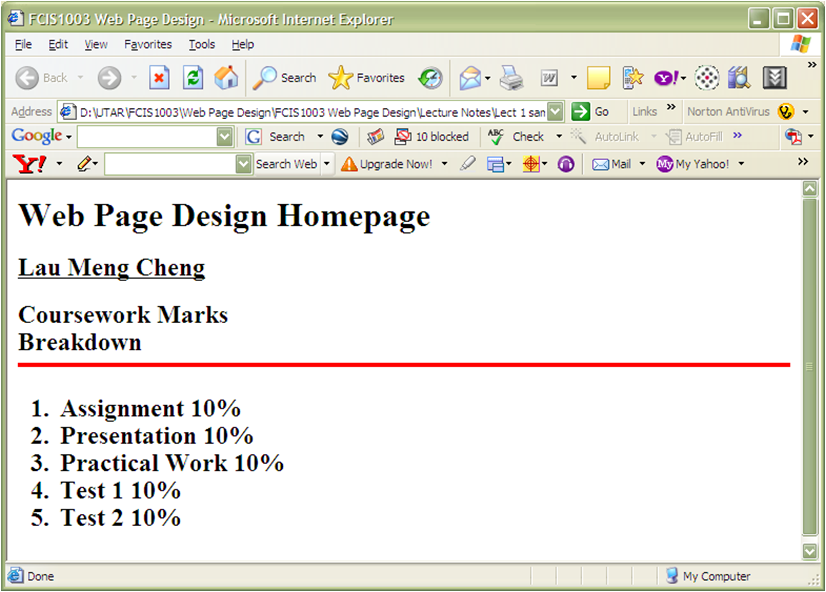
Task: Open the History icon
Action: coord(430,78)
